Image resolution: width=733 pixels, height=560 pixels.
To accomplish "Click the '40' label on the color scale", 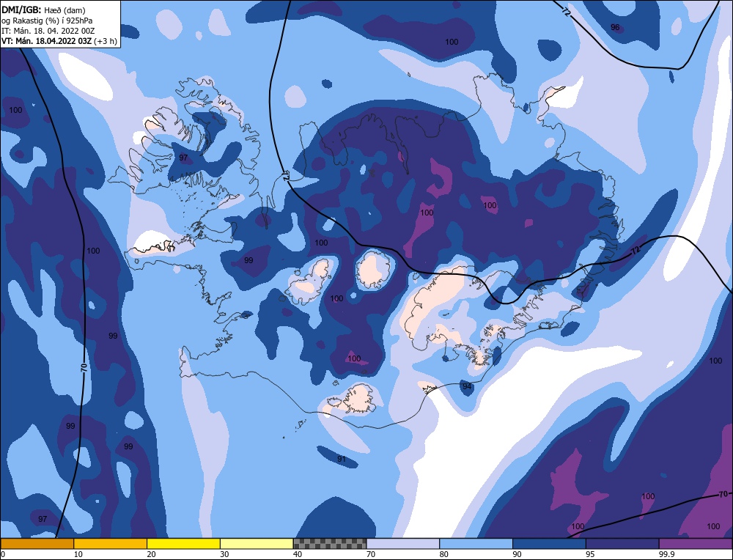I will (x=298, y=554).
